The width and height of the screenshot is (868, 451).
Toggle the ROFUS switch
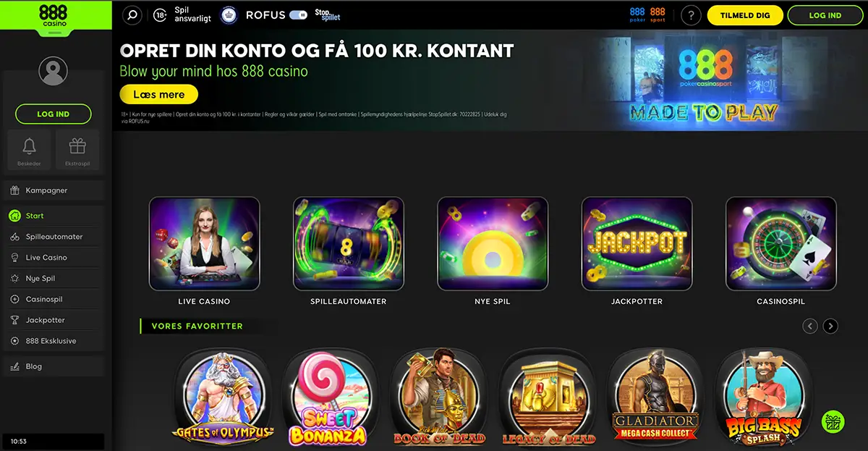pyautogui.click(x=298, y=14)
